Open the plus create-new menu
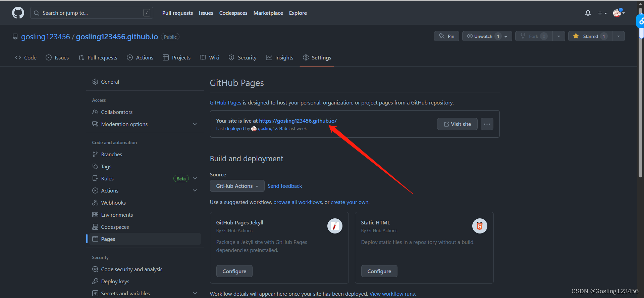644x298 pixels. click(602, 13)
